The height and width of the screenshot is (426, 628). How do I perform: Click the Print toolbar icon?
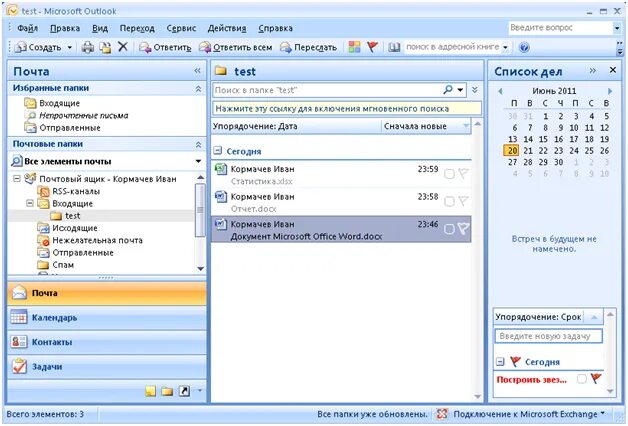[x=88, y=47]
